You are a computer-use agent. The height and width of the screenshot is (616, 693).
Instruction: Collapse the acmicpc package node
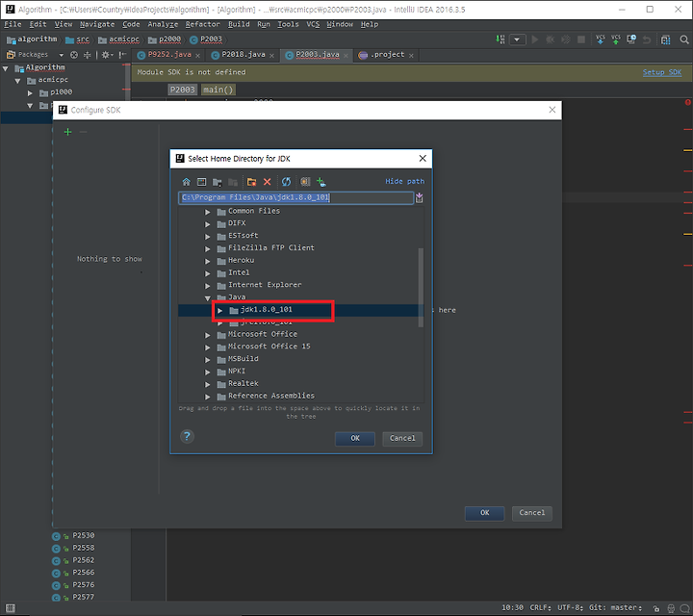pos(17,81)
